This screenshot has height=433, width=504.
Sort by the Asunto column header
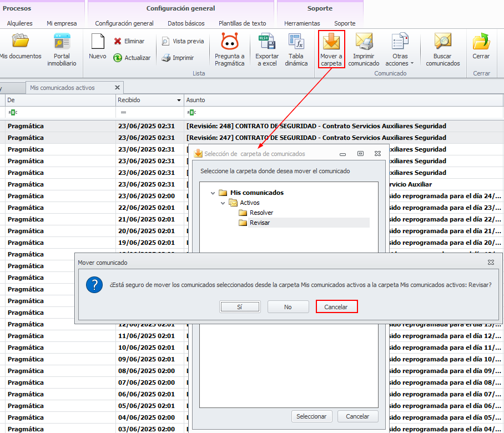point(343,100)
